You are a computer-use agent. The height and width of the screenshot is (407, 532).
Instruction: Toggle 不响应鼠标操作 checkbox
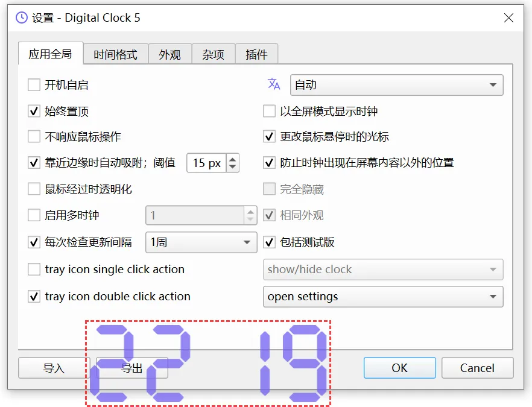point(34,137)
